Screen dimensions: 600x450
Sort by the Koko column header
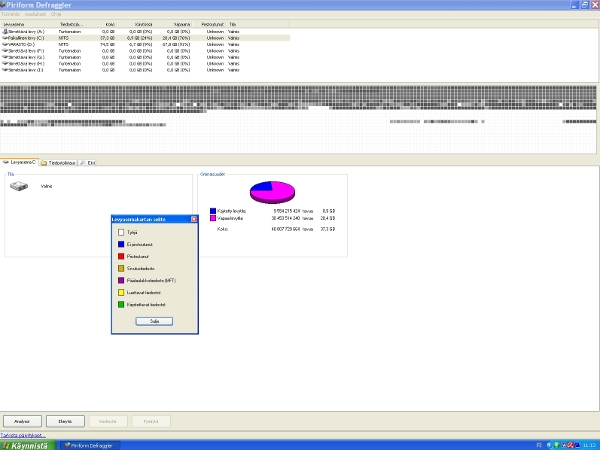point(102,24)
